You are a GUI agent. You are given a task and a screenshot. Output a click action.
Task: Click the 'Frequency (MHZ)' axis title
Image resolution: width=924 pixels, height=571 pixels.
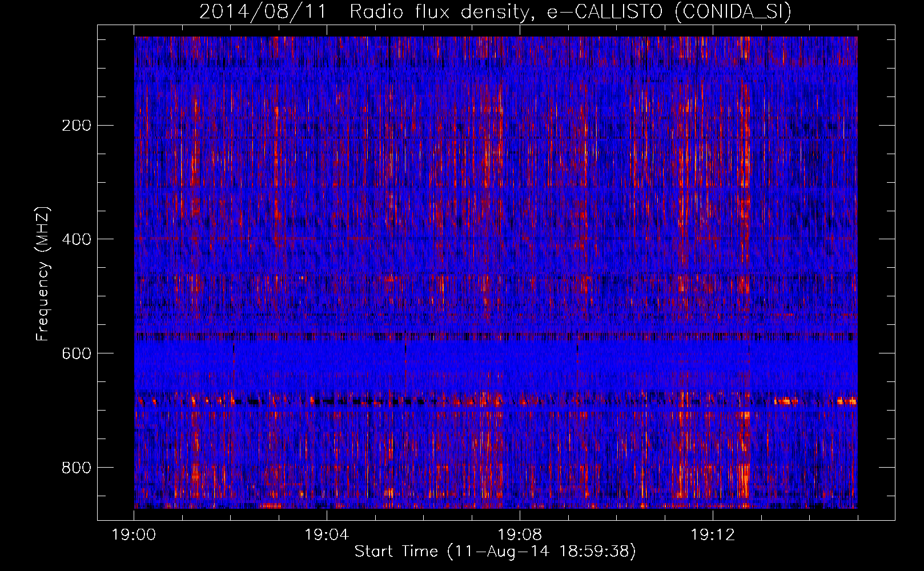pos(43,274)
